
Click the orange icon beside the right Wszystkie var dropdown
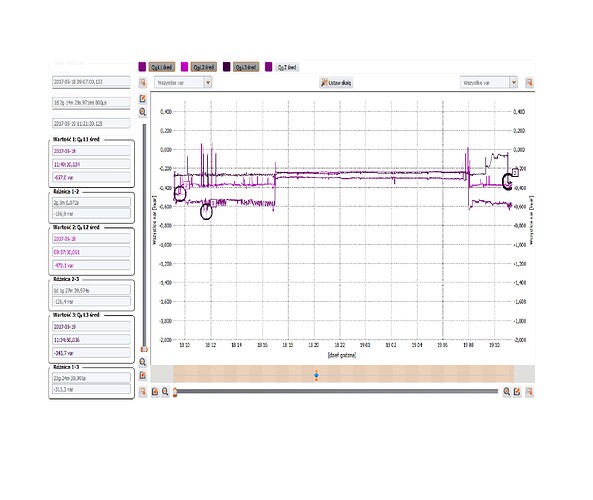529,82
